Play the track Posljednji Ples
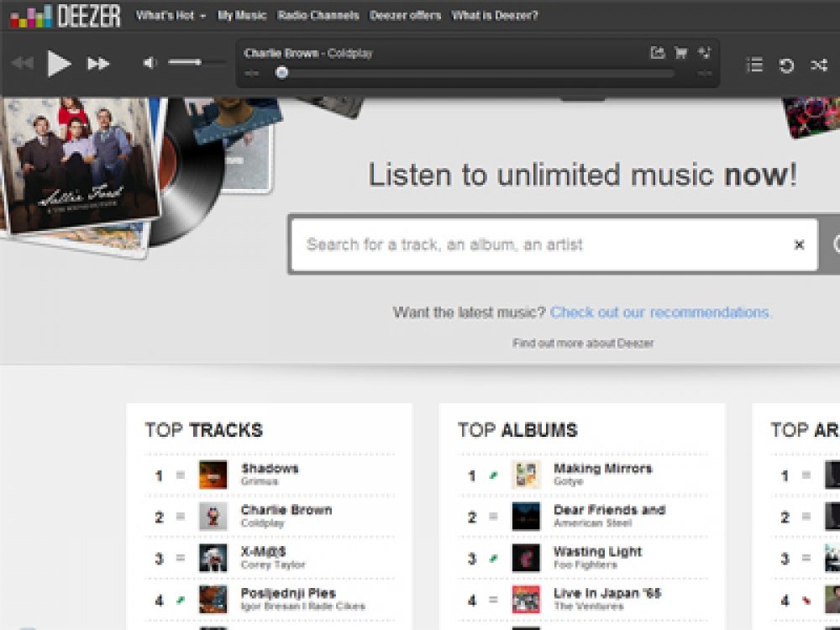Screen dimensions: 840x630 click(x=288, y=593)
